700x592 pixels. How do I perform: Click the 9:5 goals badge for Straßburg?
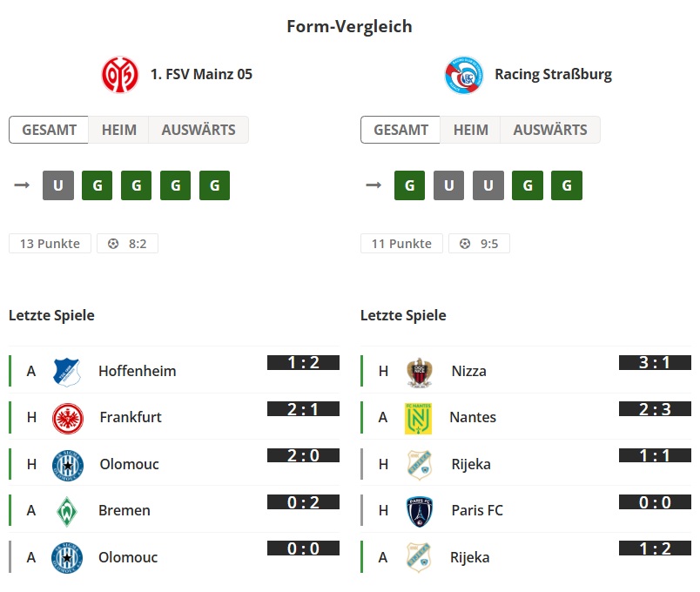tap(479, 243)
